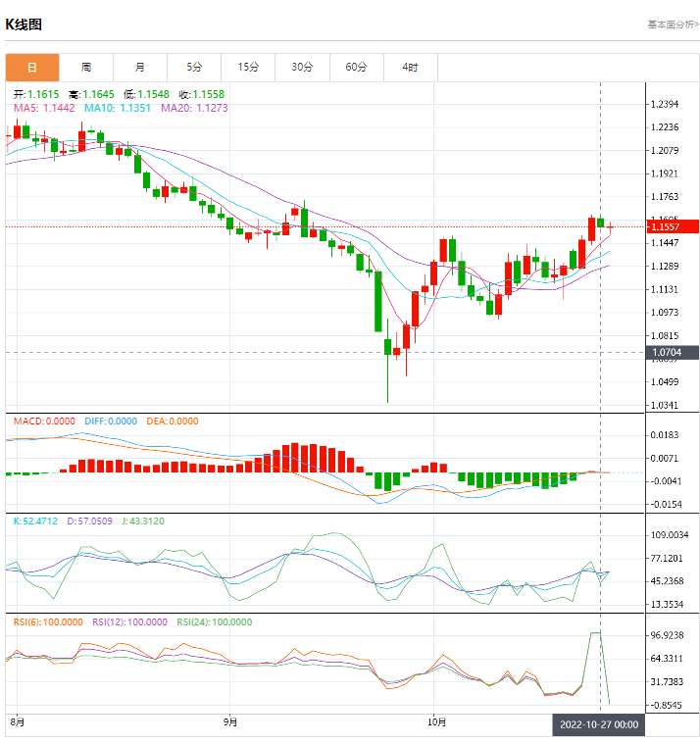The width and height of the screenshot is (700, 744).
Task: Click the RSI(12):100.0000 legend
Action: [129, 622]
